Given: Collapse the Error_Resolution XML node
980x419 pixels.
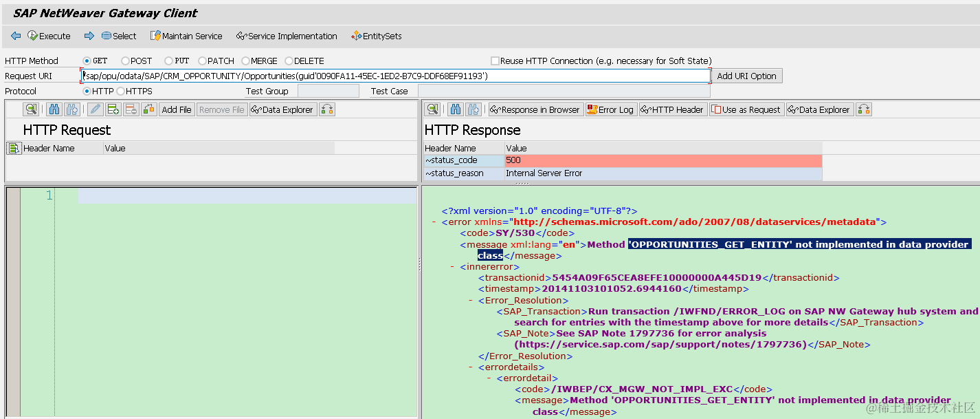Looking at the screenshot, I should 471,300.
